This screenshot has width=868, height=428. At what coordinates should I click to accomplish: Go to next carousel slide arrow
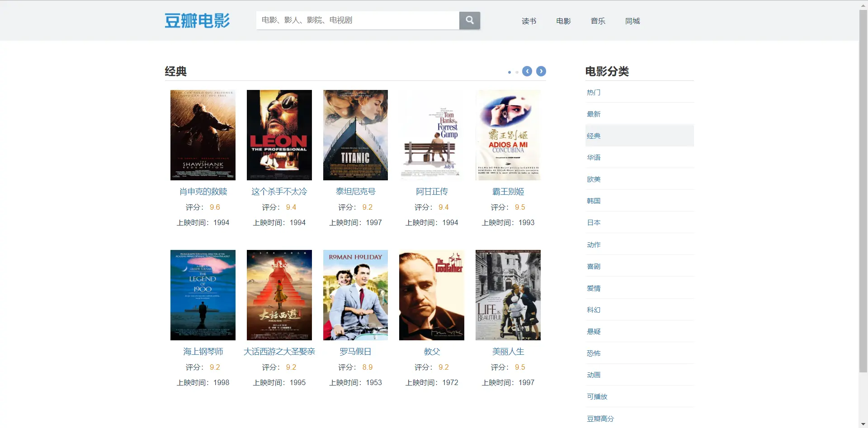pos(541,71)
